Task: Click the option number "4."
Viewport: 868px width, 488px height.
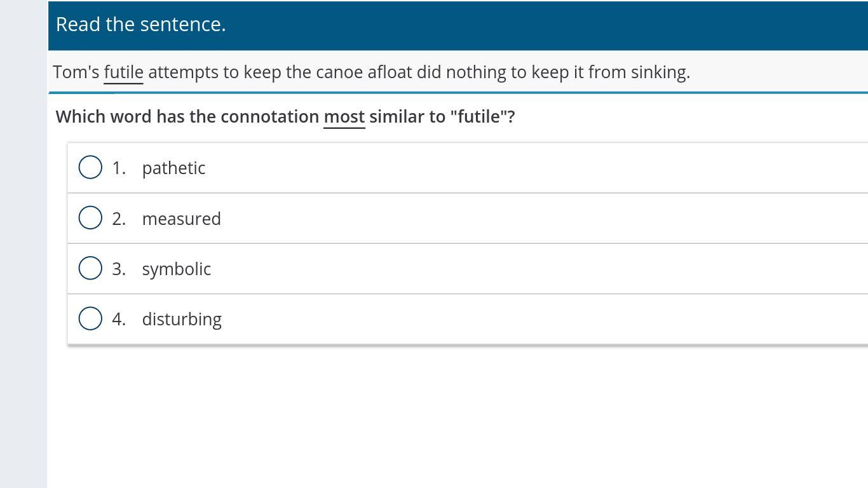Action: click(x=119, y=319)
